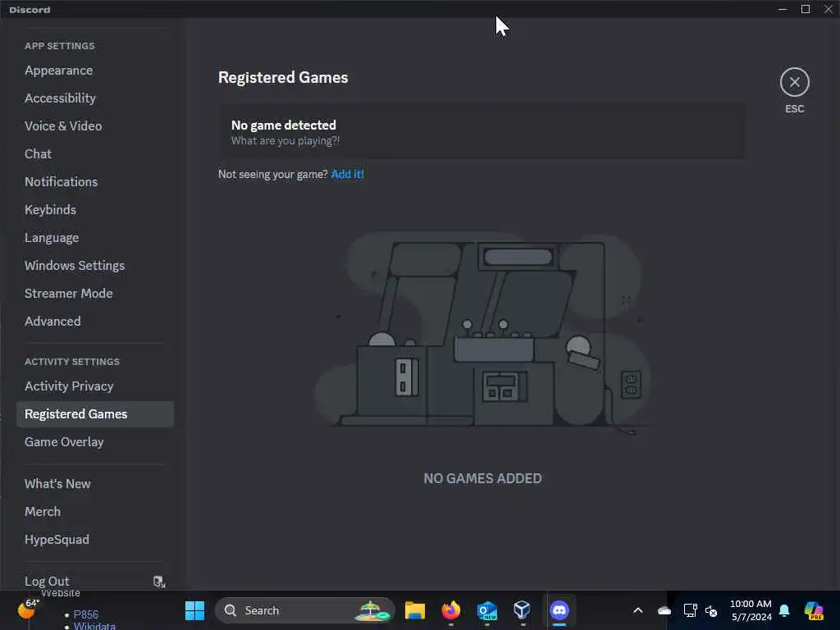
Task: Click the muted volume tray icon
Action: [711, 610]
